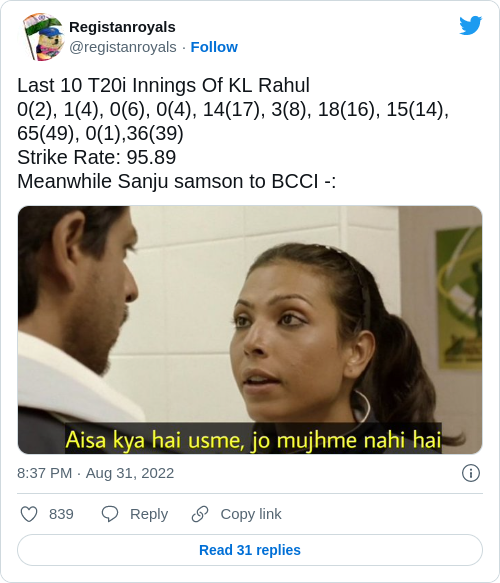Click the 839 likes count
This screenshot has height=583, width=500.
click(x=61, y=514)
